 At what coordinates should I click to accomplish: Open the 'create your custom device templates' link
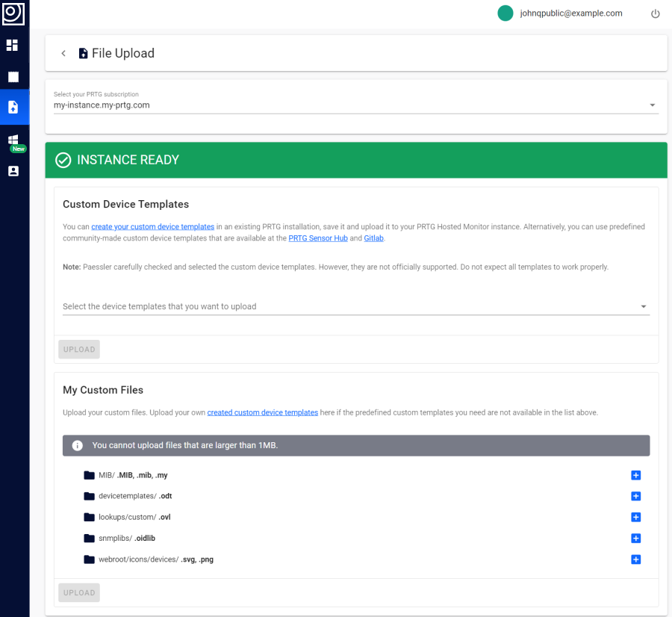(152, 226)
